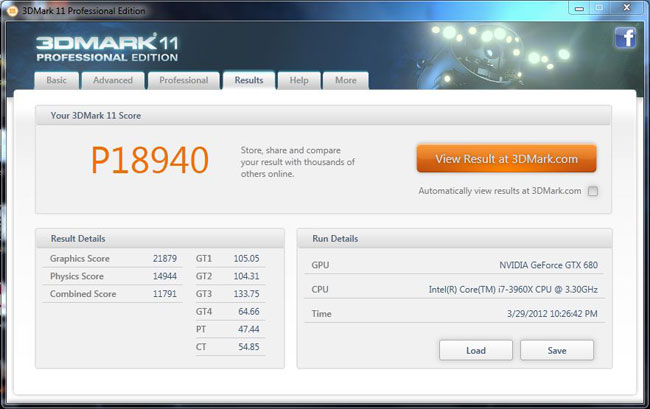Click the run time 3/29/2012 10:26:42 PM
Viewport: 650px width, 409px height.
552,314
